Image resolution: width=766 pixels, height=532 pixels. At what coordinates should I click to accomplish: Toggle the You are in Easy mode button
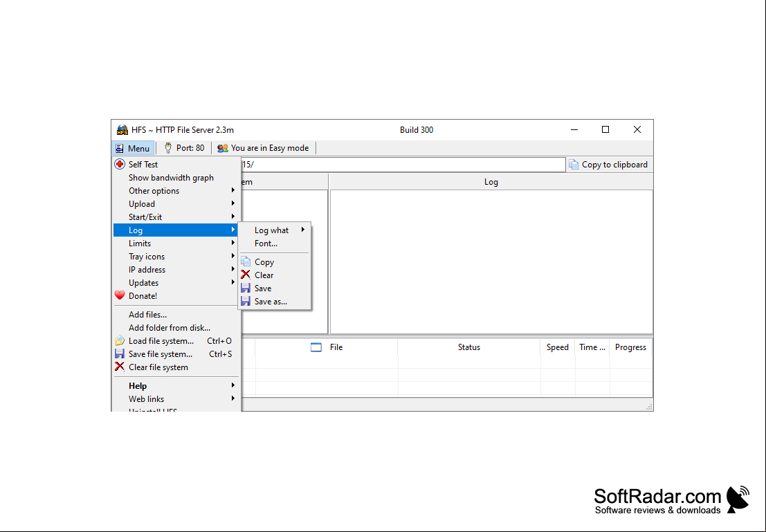click(264, 148)
